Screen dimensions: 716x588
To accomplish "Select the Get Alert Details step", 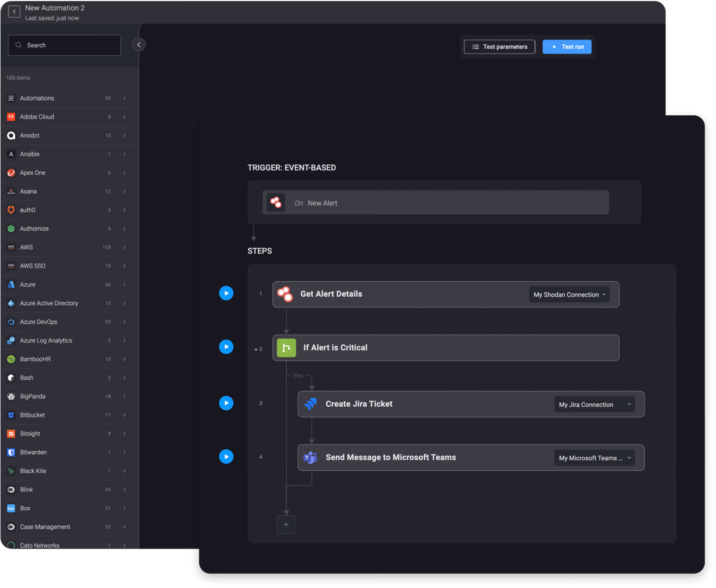I will pos(446,295).
